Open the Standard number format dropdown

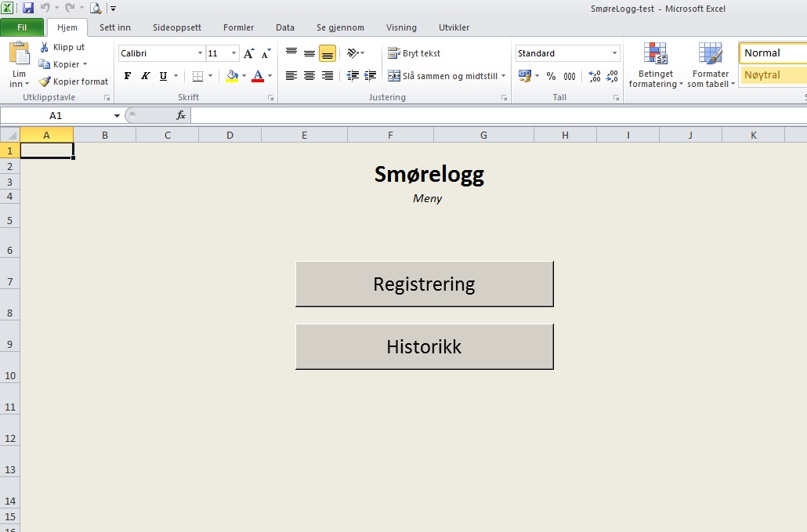(x=614, y=53)
